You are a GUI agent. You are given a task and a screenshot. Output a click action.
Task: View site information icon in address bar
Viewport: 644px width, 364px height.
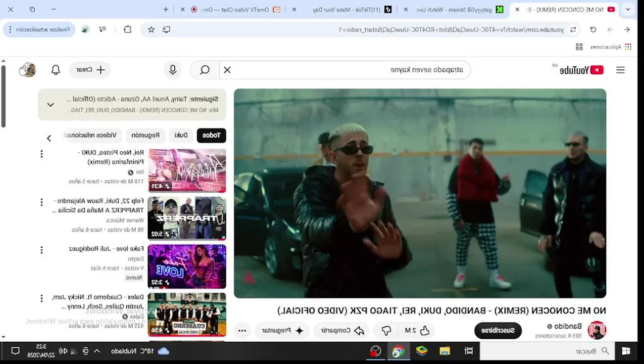[x=573, y=30]
